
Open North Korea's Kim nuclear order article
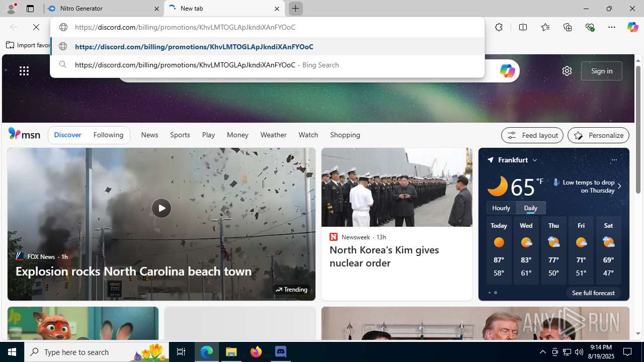(x=384, y=256)
